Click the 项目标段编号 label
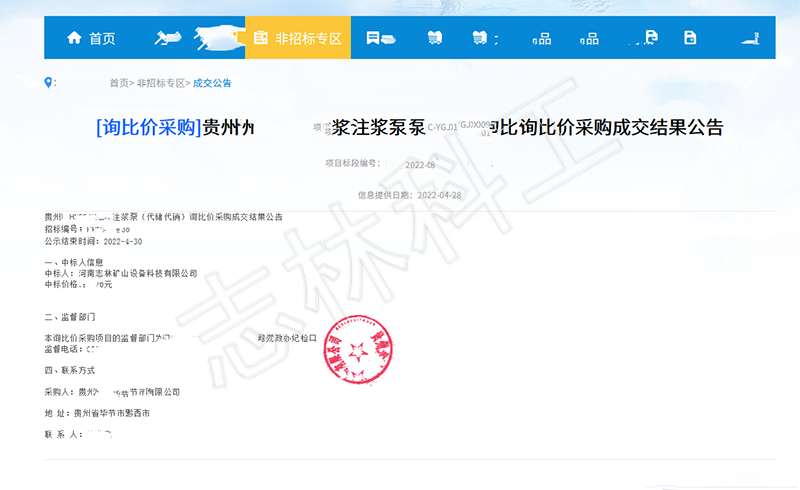Image resolution: width=800 pixels, height=490 pixels. coord(353,163)
